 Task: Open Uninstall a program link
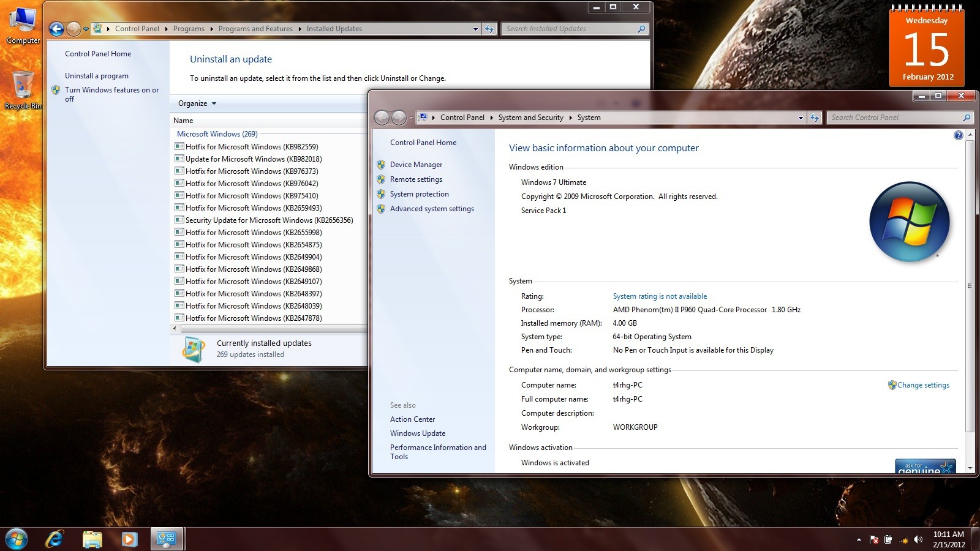97,76
